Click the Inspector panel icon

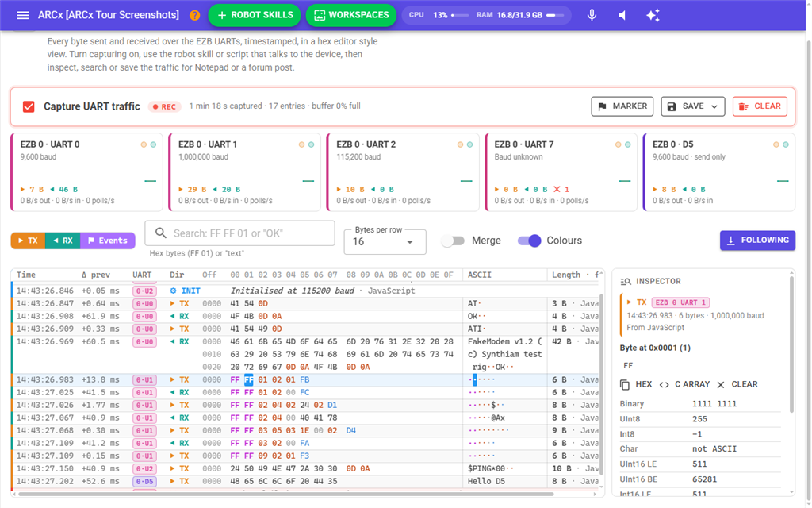(x=626, y=282)
